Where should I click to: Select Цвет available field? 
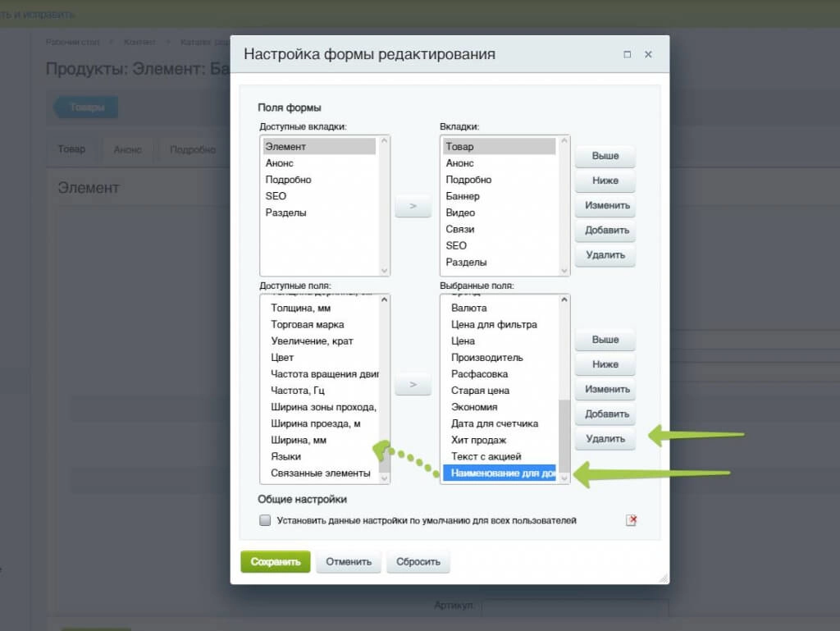tap(321, 357)
